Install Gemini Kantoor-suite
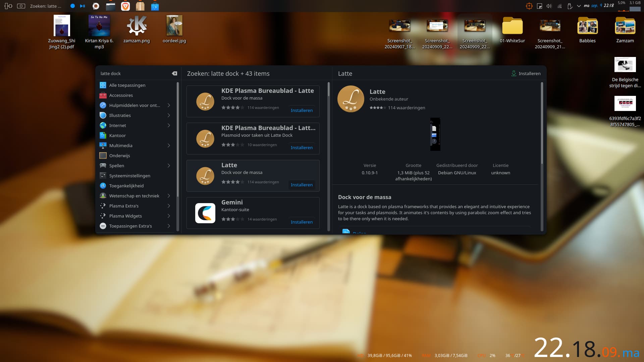 pos(302,222)
